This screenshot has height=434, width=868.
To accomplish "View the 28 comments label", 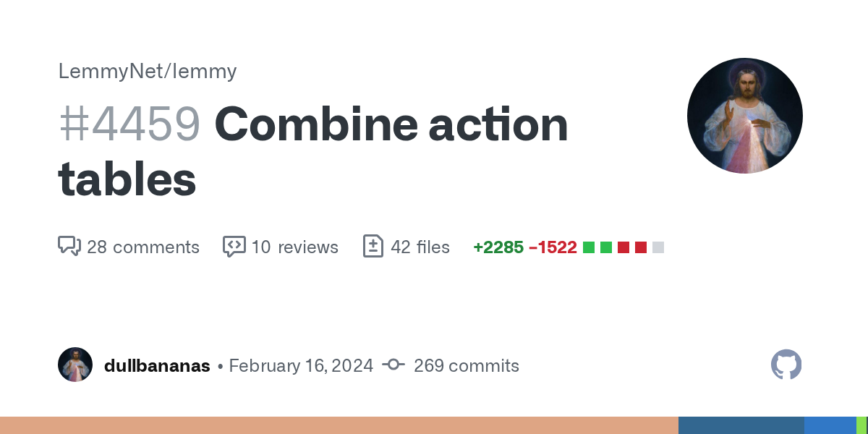I will click(143, 247).
